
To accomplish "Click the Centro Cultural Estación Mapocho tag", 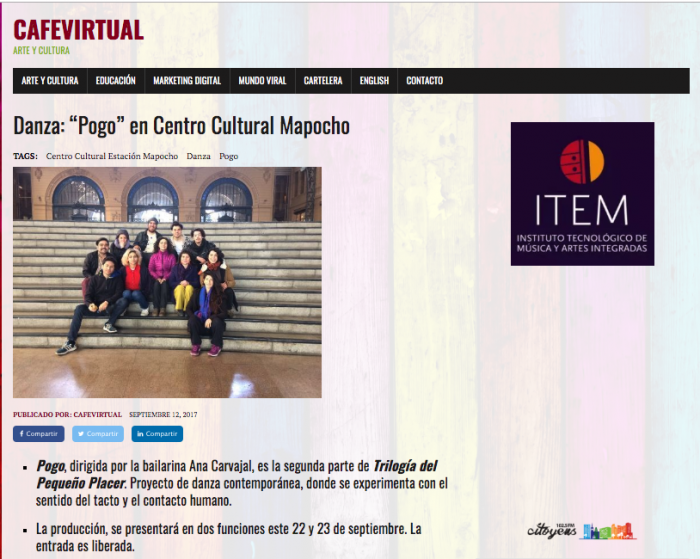I will click(x=112, y=156).
